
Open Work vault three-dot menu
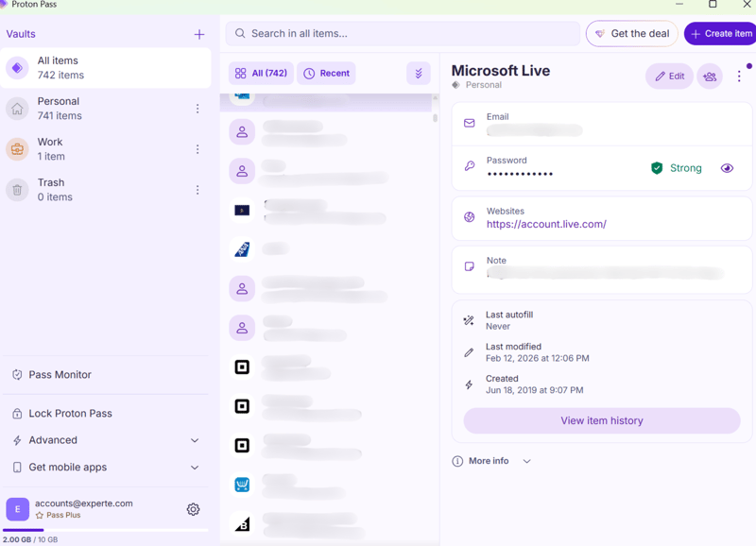pos(198,149)
